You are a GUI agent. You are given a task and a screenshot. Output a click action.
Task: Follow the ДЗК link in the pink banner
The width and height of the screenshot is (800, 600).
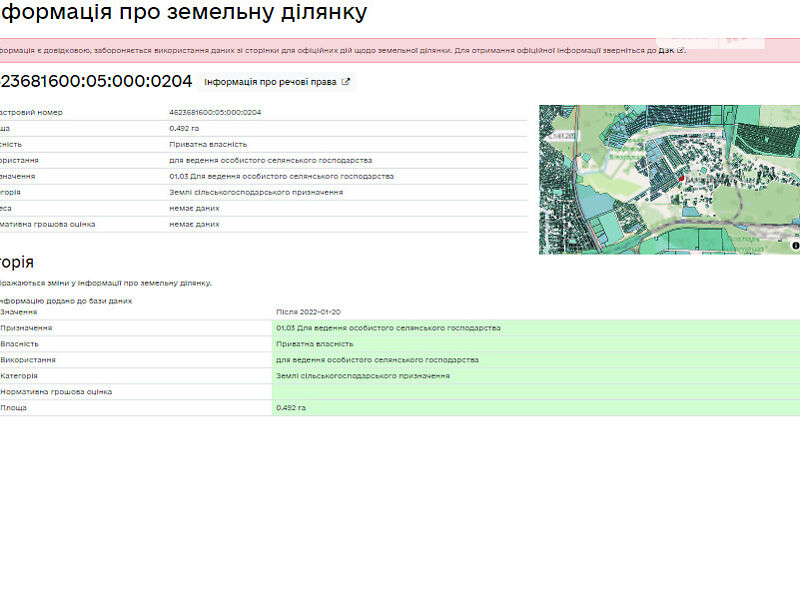click(665, 49)
